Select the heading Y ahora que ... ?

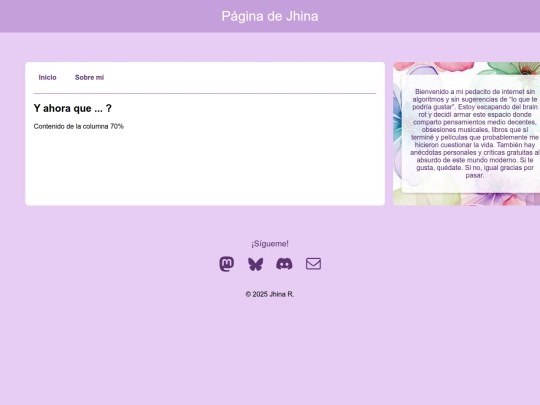[x=73, y=108]
